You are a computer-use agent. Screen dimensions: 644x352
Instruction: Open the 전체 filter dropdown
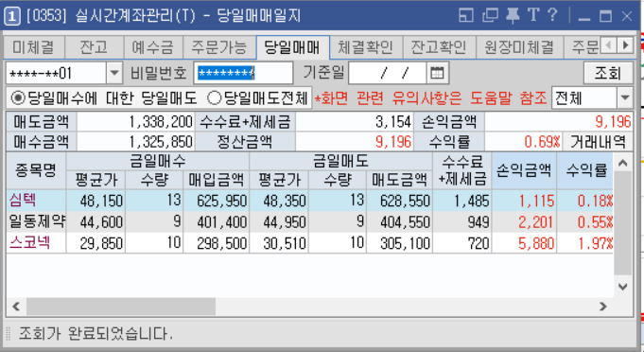click(x=625, y=98)
